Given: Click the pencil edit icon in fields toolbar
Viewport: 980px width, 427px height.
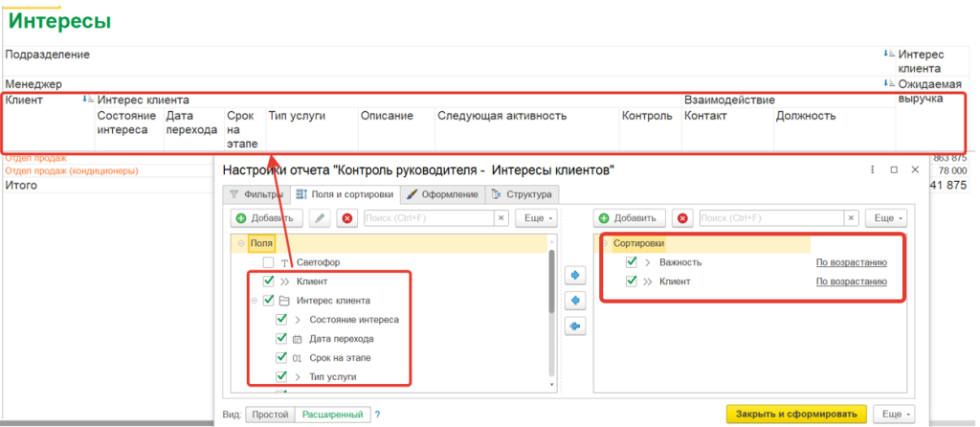Looking at the screenshot, I should (x=321, y=218).
